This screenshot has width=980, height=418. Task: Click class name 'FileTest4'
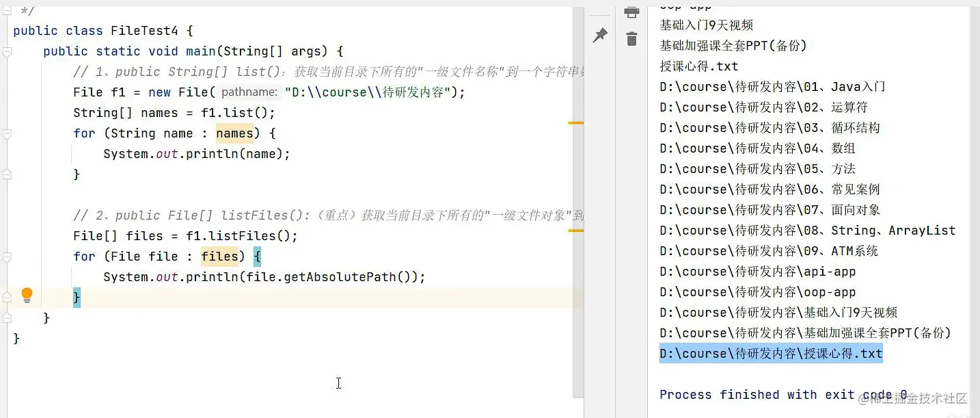(144, 31)
